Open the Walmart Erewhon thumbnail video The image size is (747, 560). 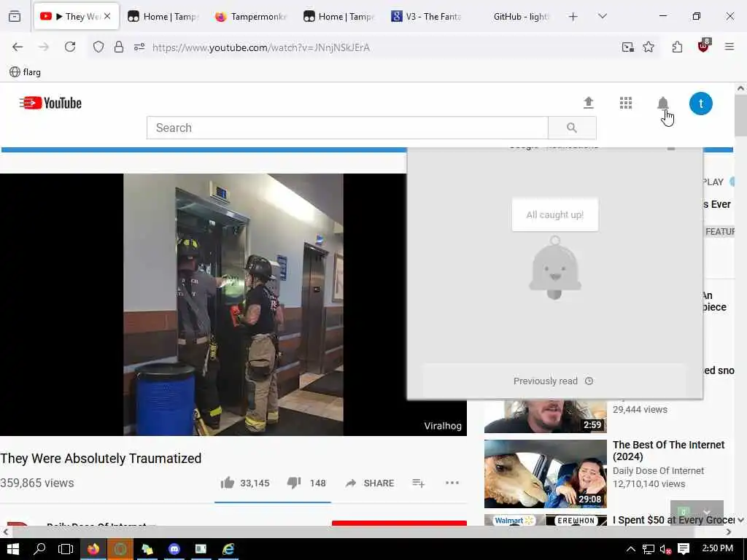pos(546,520)
